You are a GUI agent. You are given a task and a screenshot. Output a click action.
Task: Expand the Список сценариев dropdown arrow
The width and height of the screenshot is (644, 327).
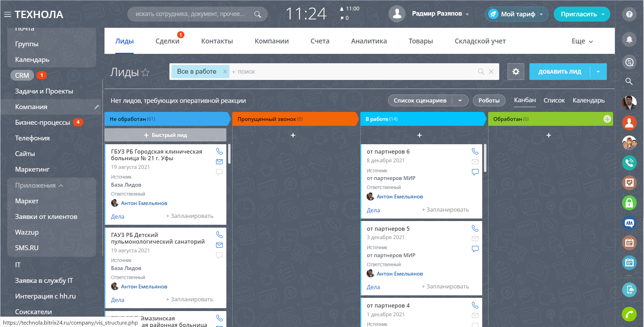[x=460, y=100]
